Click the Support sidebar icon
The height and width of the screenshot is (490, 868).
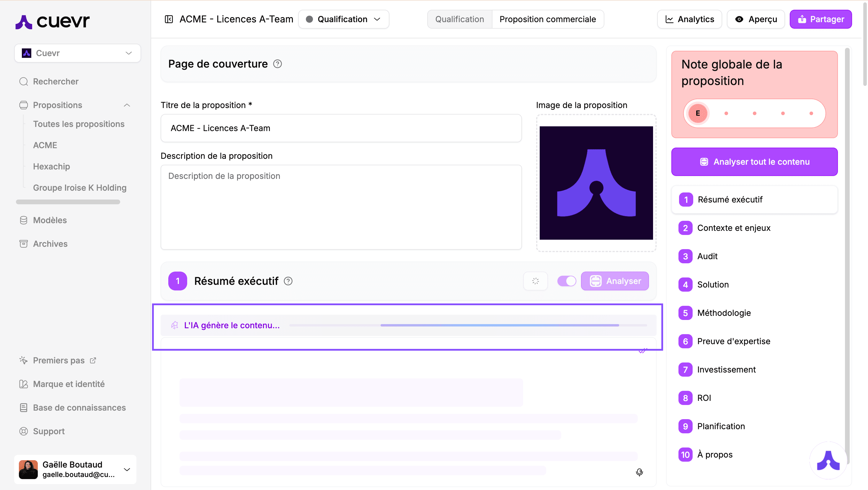click(x=23, y=431)
